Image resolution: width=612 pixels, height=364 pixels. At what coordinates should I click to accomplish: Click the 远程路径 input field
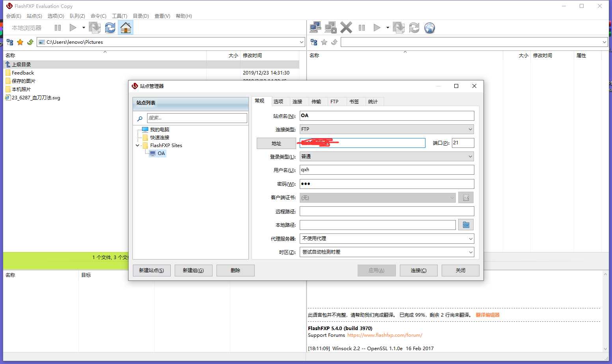(387, 211)
